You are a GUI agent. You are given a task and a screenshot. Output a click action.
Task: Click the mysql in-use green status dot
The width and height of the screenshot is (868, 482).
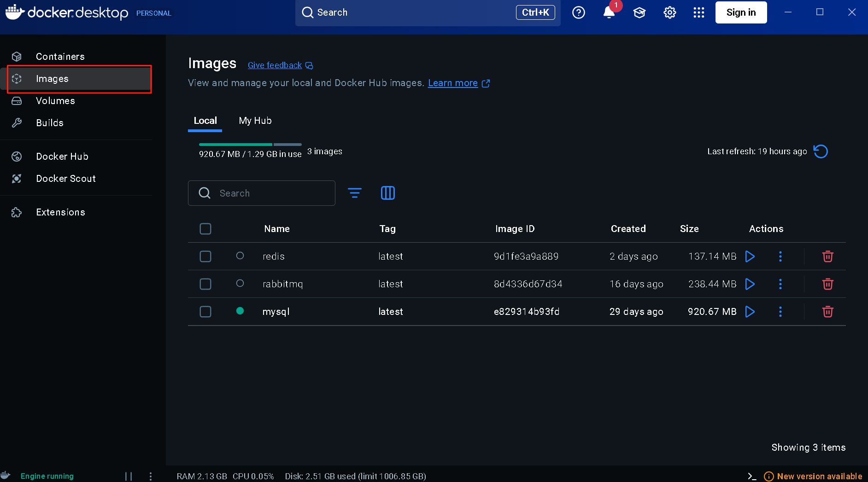(x=240, y=311)
